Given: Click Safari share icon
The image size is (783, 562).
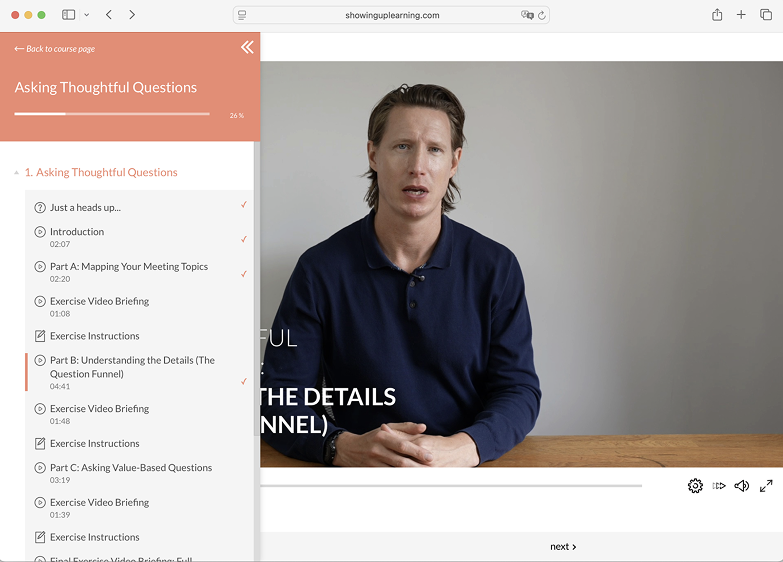Looking at the screenshot, I should 717,15.
